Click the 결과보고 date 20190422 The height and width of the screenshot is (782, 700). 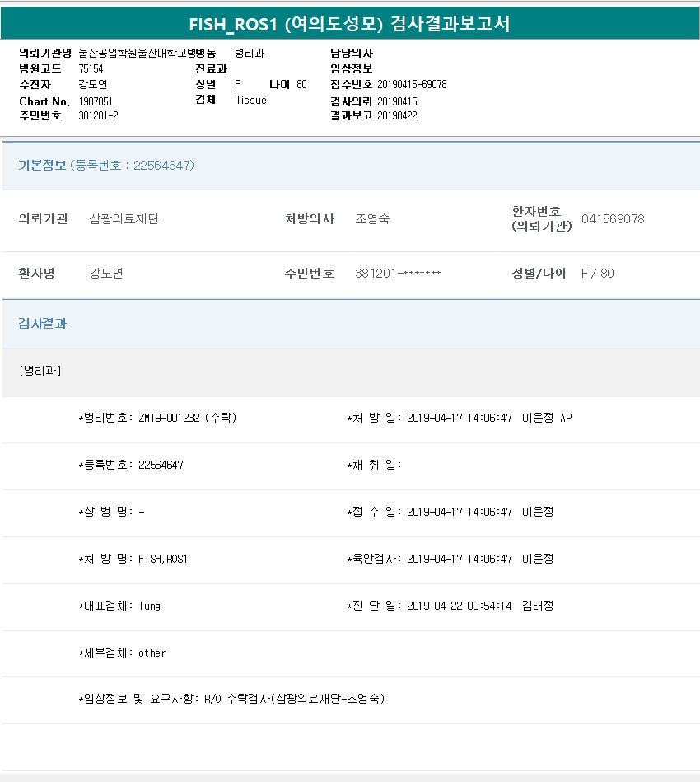click(x=397, y=116)
